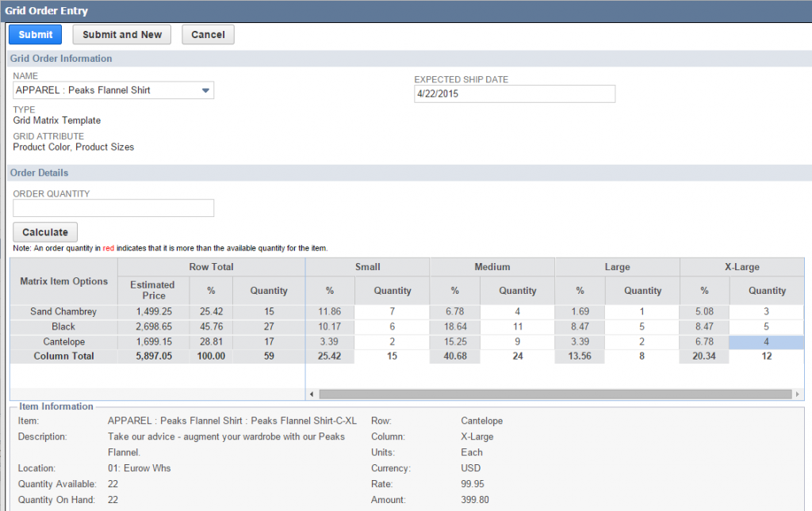Screen dimensions: 812x511
Task: Select the Cantelope row label
Action: [x=63, y=341]
